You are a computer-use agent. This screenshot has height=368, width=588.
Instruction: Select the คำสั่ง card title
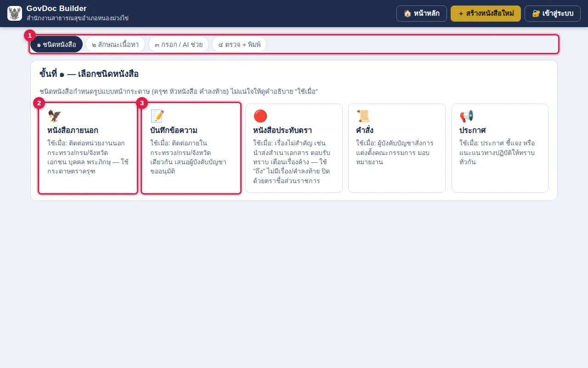click(x=365, y=130)
